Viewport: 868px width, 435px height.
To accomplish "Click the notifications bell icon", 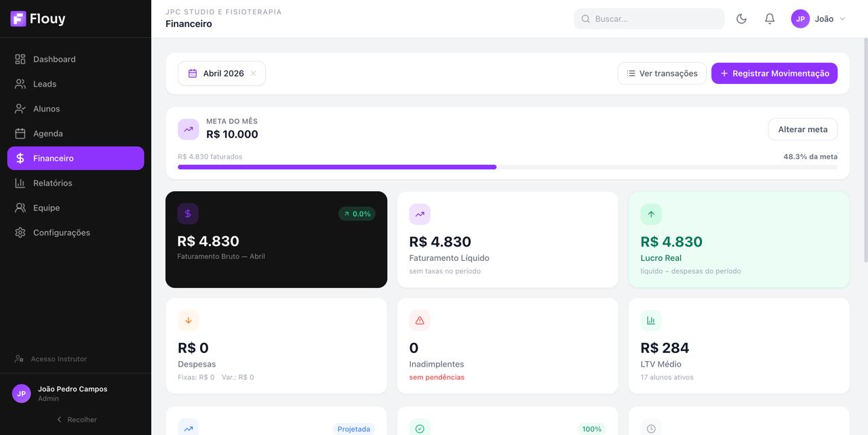I will click(770, 19).
